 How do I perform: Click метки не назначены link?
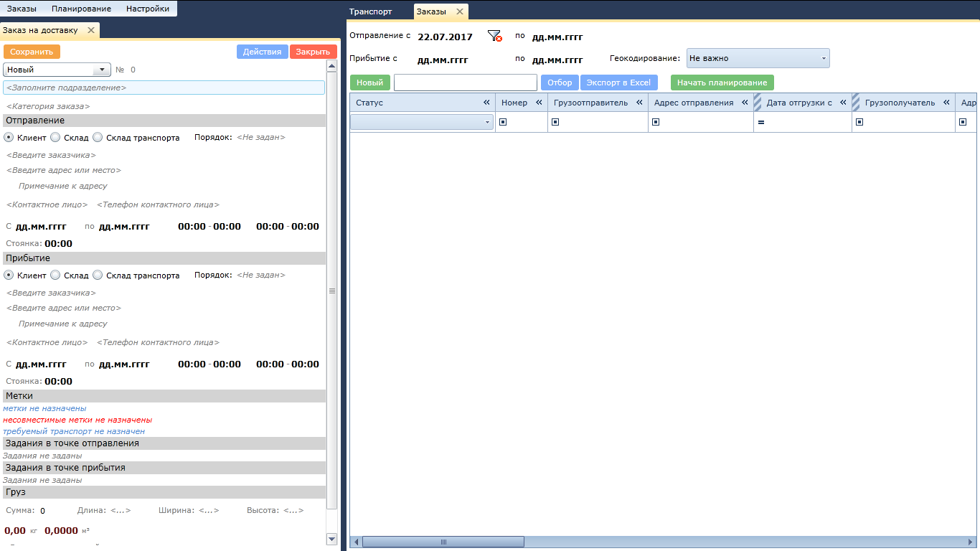click(44, 408)
